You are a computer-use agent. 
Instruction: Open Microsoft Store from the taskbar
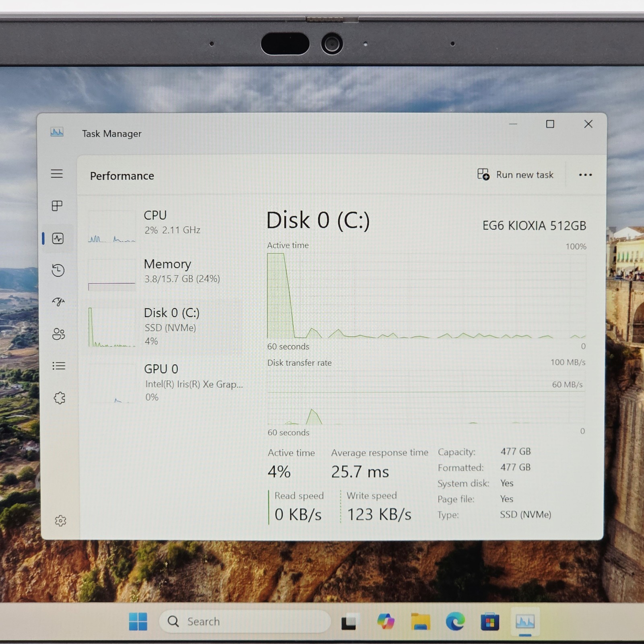[490, 622]
